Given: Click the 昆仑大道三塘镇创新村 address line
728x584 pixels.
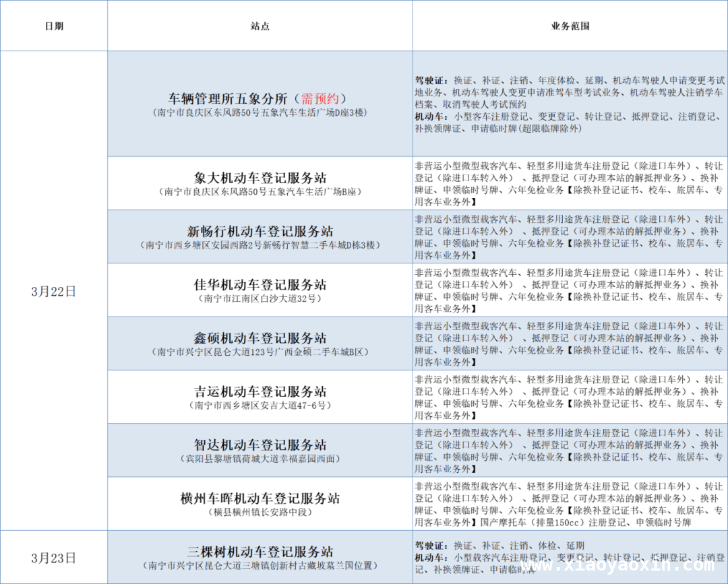Looking at the screenshot, I should click(x=260, y=565).
